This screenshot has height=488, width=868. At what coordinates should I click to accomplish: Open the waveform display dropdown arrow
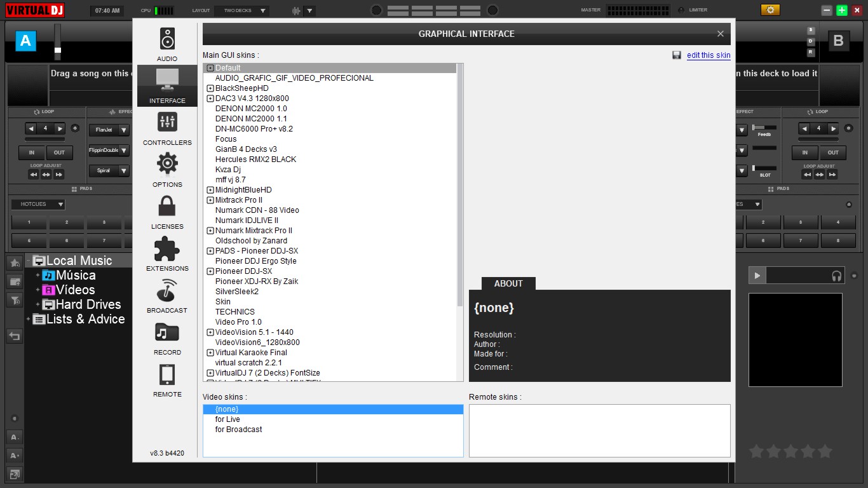pos(310,11)
